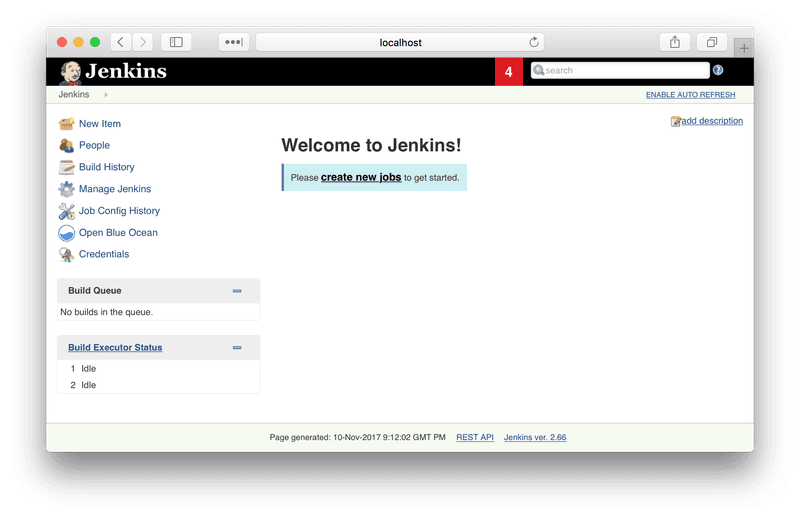Reload the page with the refresh icon
This screenshot has height=518, width=800.
click(534, 42)
